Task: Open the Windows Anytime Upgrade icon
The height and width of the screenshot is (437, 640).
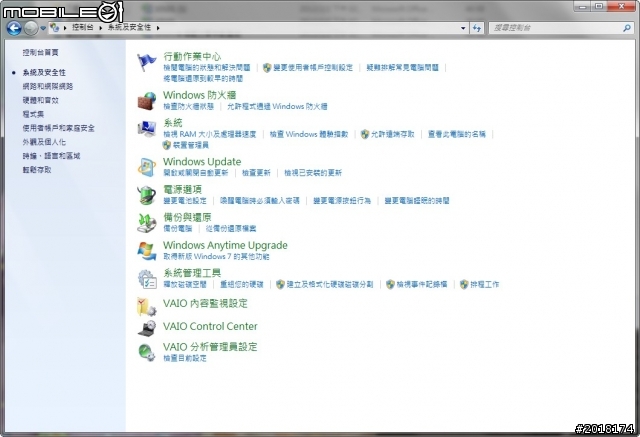Action: tap(147, 251)
